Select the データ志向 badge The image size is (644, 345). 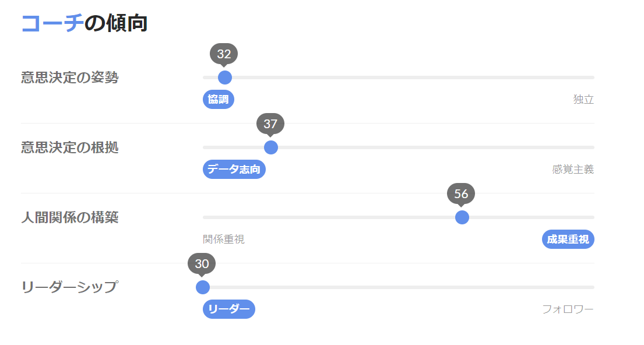(234, 169)
